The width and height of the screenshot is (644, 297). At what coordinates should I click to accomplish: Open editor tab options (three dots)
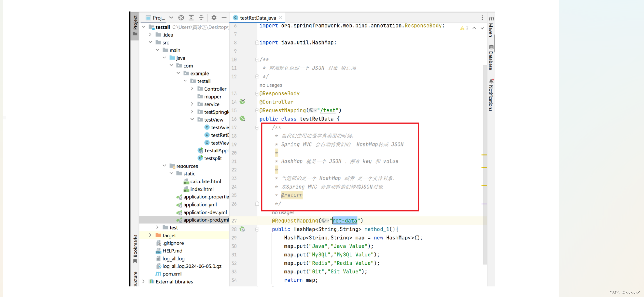tap(482, 18)
